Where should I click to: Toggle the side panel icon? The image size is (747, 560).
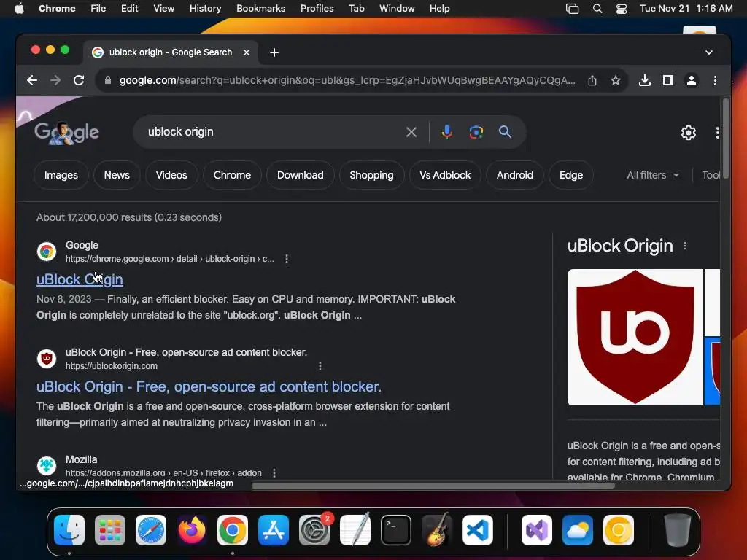point(668,80)
